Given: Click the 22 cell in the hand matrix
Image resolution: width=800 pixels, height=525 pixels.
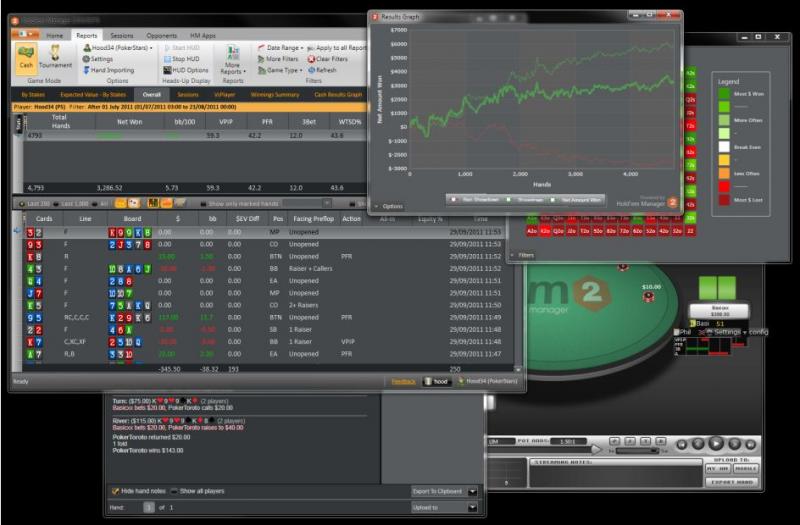Looking at the screenshot, I should (x=690, y=231).
